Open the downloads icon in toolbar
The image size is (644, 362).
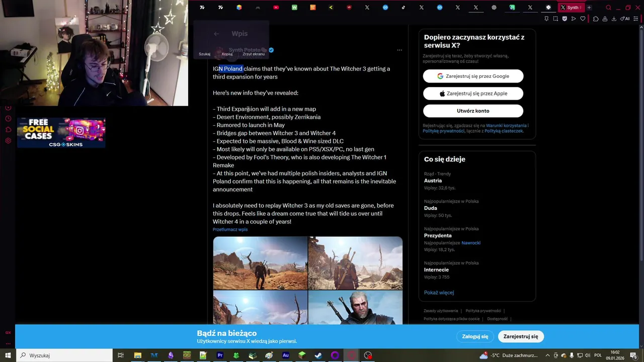coord(614,19)
